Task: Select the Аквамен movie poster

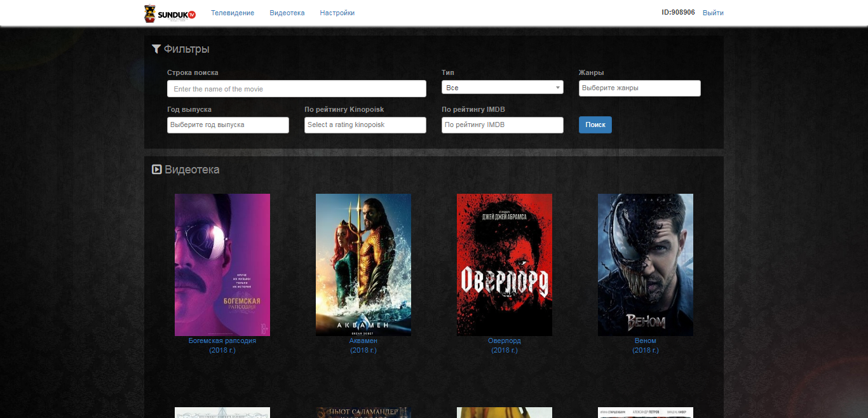Action: 363,264
